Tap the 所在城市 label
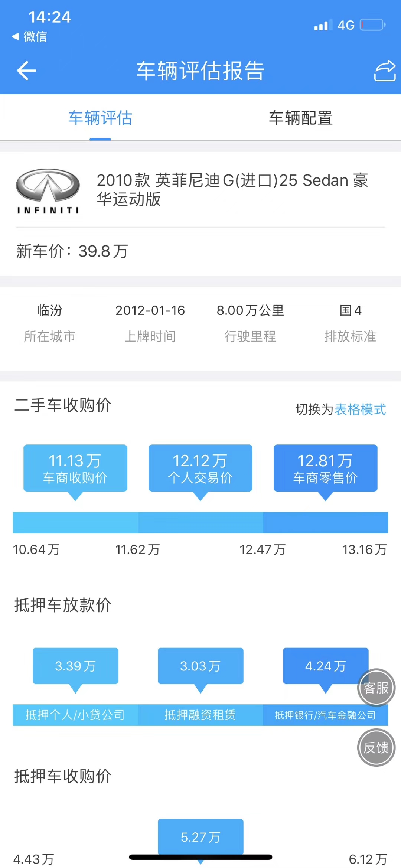401x868 pixels. tap(50, 336)
